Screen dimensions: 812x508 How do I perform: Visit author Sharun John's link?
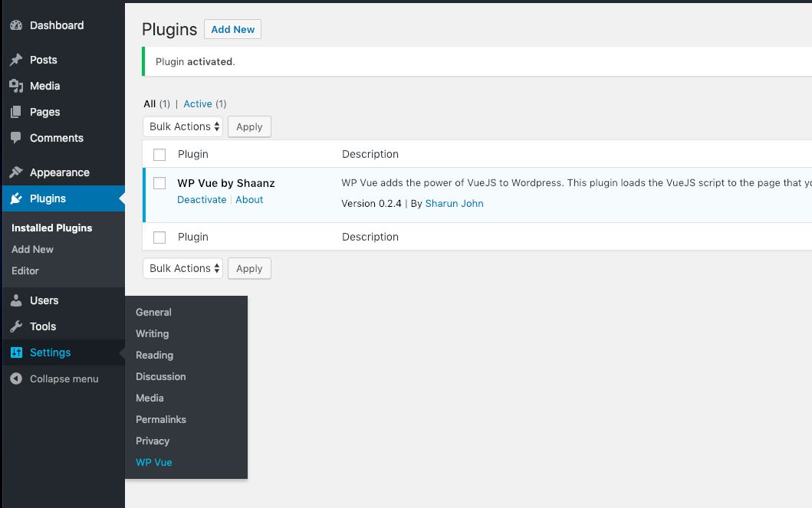454,204
